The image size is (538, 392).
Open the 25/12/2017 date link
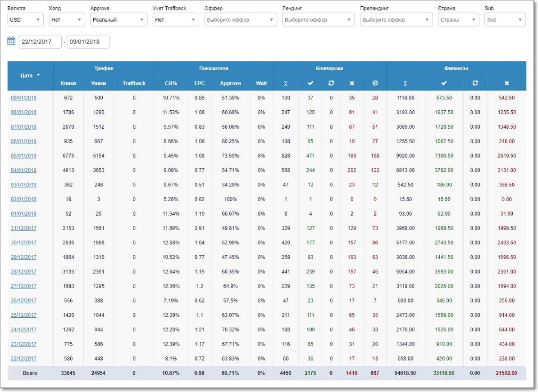(x=24, y=315)
